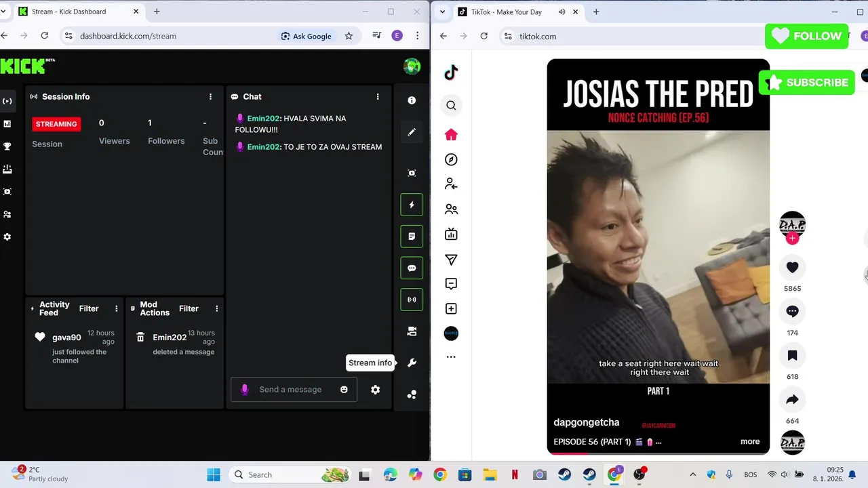Screen dimensions: 868x488
Task: Click the screen capture icon in Kick rail
Action: click(412, 173)
